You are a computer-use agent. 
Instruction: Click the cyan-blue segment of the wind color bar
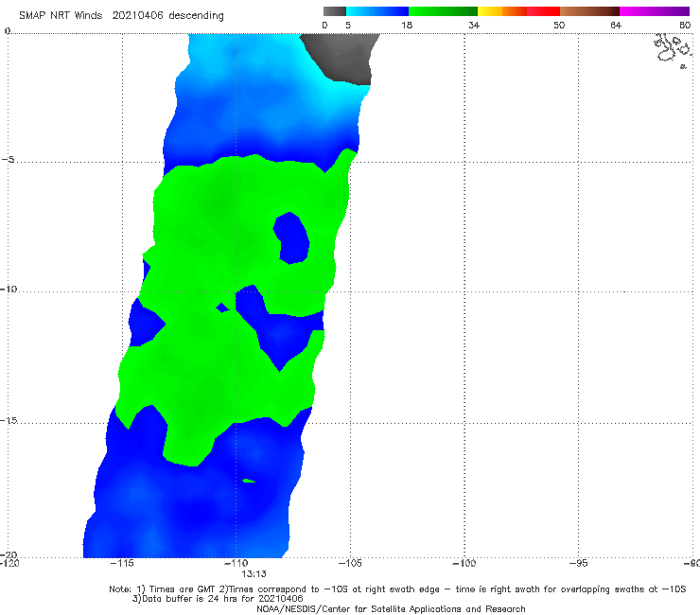pos(376,11)
